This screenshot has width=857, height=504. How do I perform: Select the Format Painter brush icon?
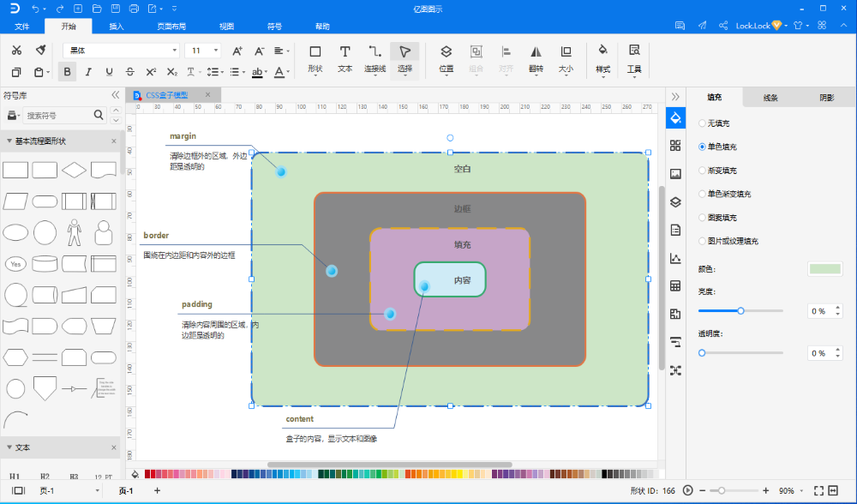[41, 51]
